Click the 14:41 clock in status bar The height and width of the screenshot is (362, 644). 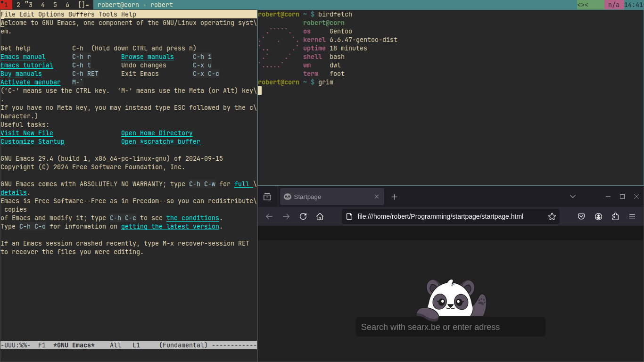point(633,5)
